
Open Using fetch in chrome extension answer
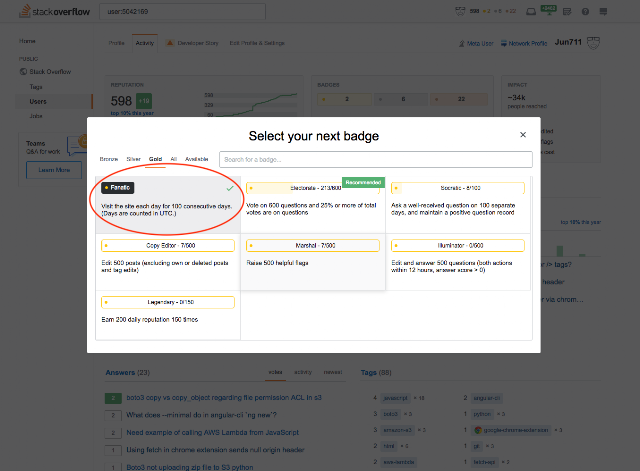click(215, 450)
